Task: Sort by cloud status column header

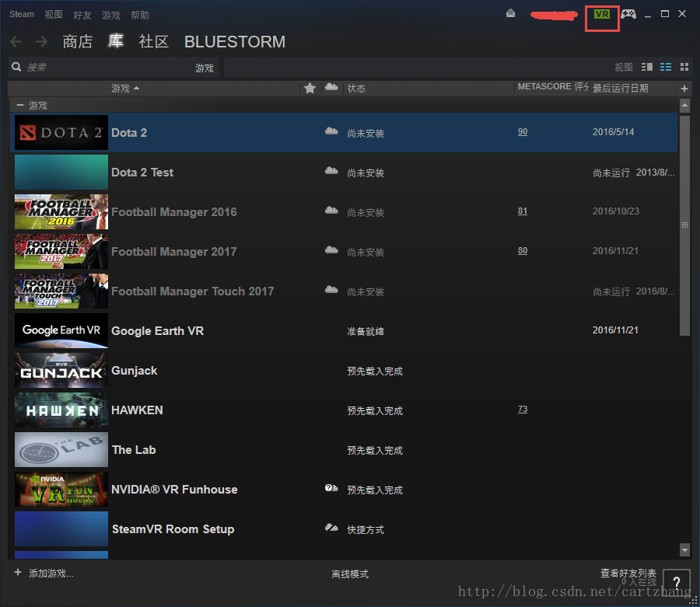Action: (331, 87)
